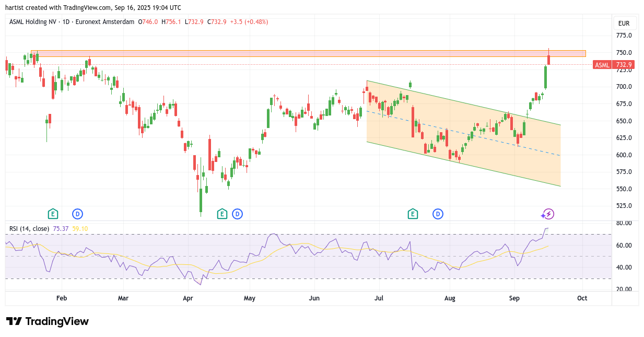Click the 60.00 RSI axis label
Image resolution: width=644 pixels, height=337 pixels.
[x=624, y=246]
